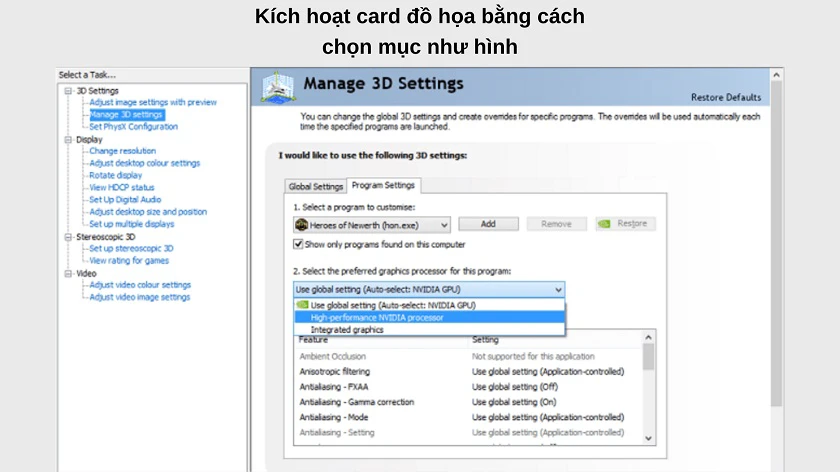Screen dimensions: 840x472
Task: Click the main panel vertical scrollbar thumb
Action: [776, 244]
